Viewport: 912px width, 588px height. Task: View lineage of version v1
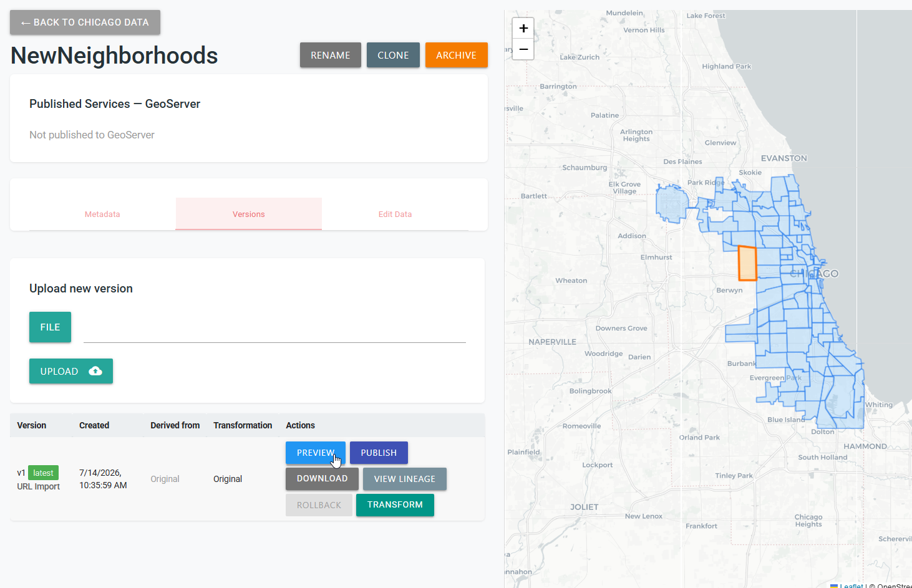tap(405, 479)
